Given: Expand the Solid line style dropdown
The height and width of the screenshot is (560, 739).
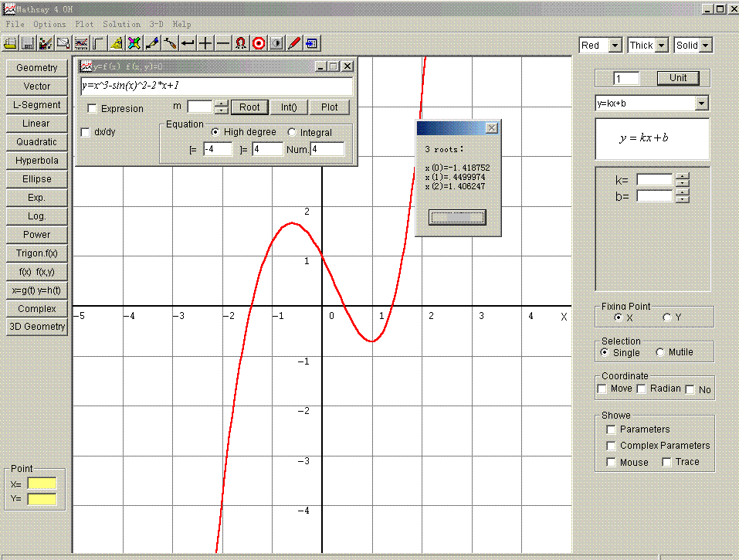Looking at the screenshot, I should (706, 46).
